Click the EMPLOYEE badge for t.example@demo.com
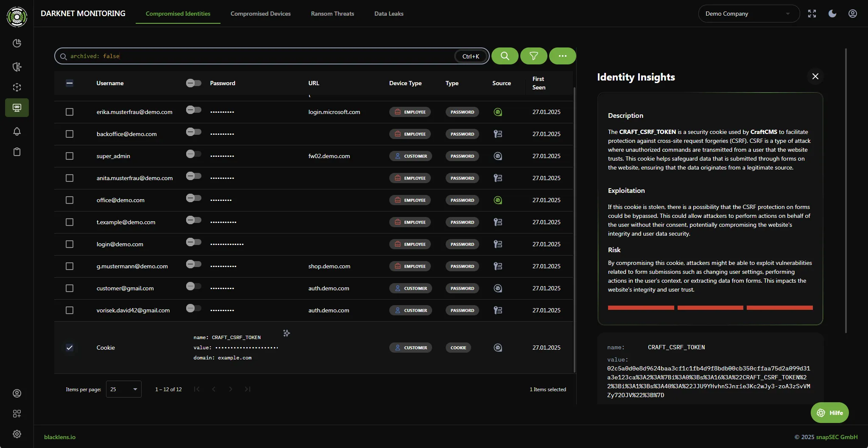The image size is (868, 448). 410,222
